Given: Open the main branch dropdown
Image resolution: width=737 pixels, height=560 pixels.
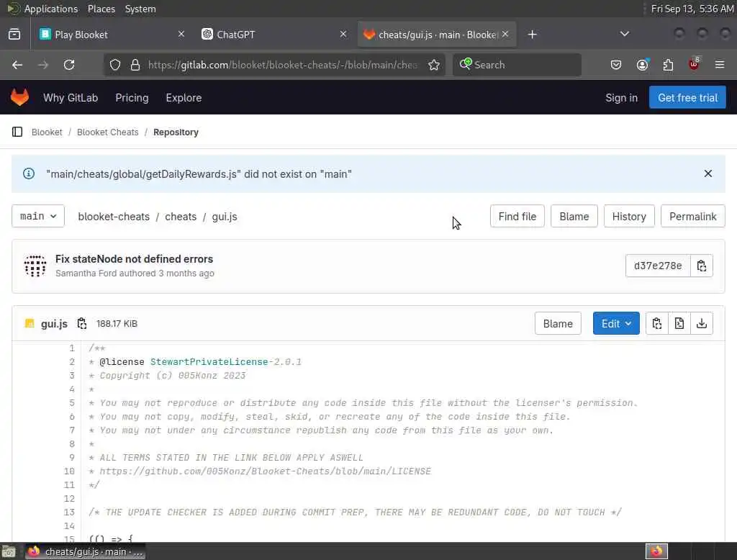Looking at the screenshot, I should click(x=38, y=216).
